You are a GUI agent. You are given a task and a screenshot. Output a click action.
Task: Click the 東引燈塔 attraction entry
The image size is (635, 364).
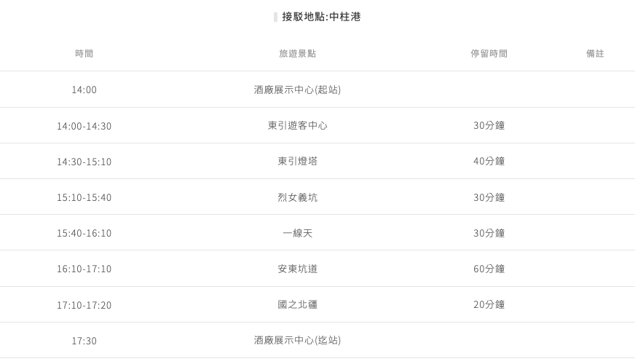pos(297,161)
